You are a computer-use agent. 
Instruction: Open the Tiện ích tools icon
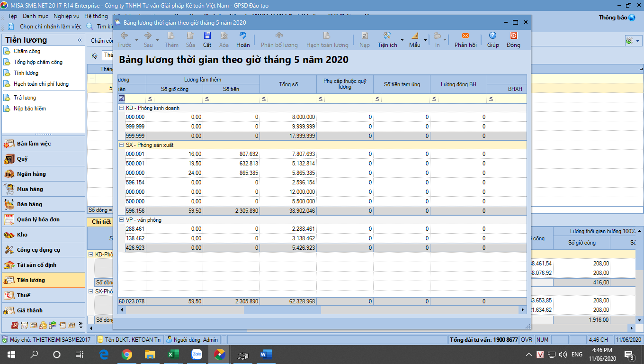387,36
